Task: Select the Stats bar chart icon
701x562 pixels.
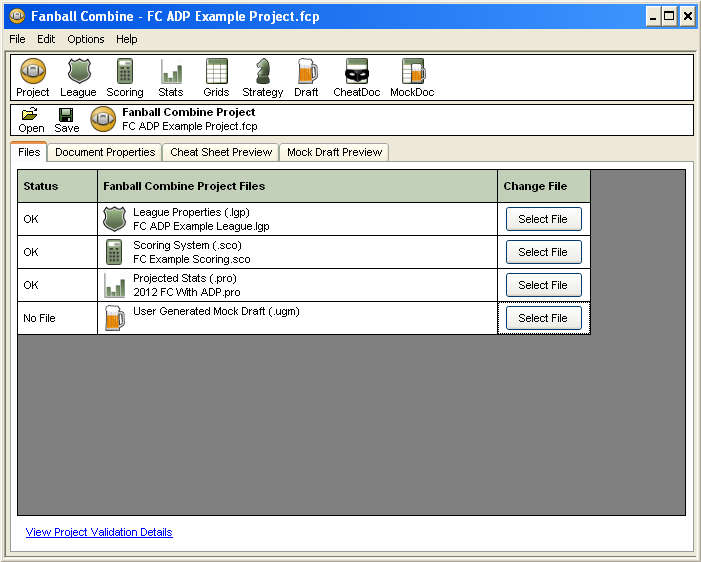Action: pos(171,77)
